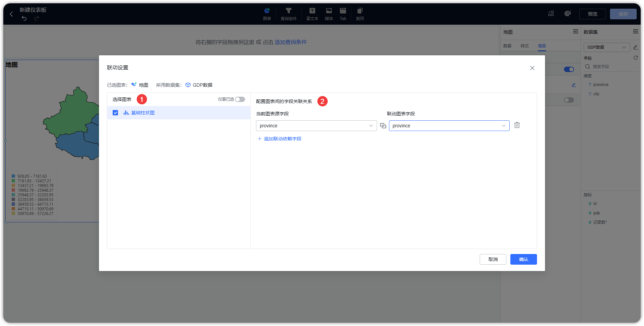Switch to the 样式 tab
The width and height of the screenshot is (644, 326).
pyautogui.click(x=524, y=46)
